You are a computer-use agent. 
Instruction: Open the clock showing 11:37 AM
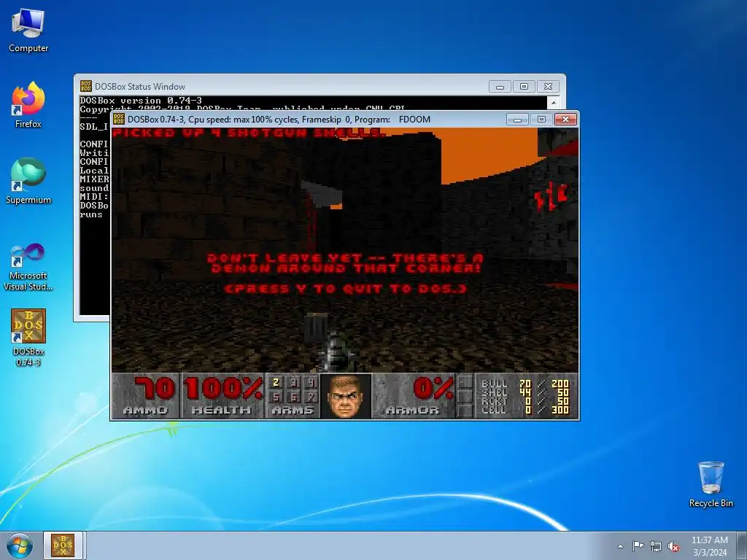[x=709, y=546]
